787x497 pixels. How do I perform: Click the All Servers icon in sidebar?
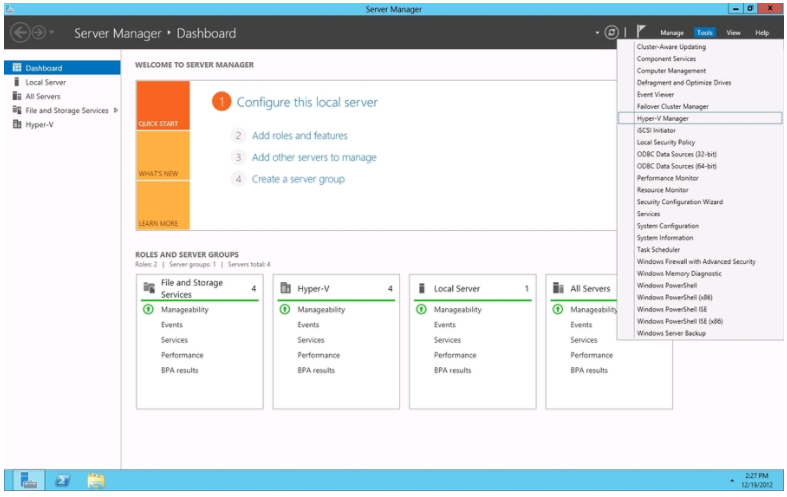[x=17, y=95]
